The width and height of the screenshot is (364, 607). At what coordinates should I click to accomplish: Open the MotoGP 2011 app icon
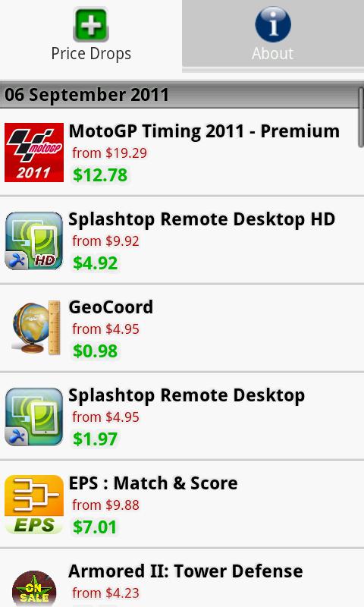(34, 153)
